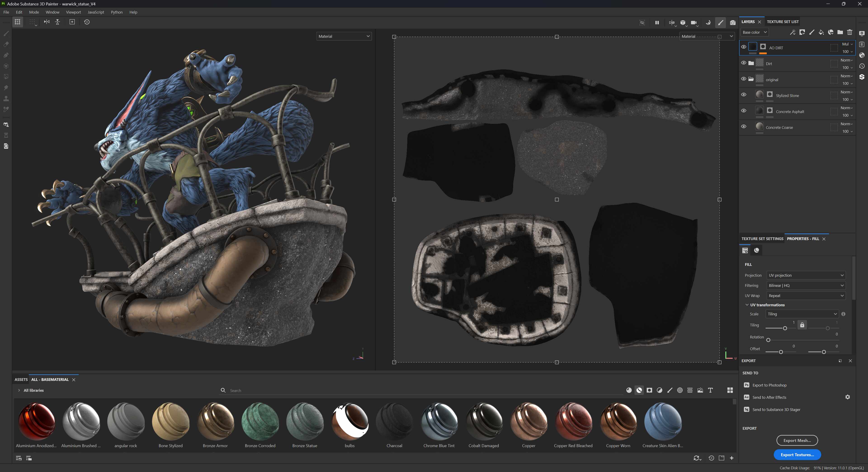Collapse the UV transformations section
The height and width of the screenshot is (472, 868).
coord(747,305)
